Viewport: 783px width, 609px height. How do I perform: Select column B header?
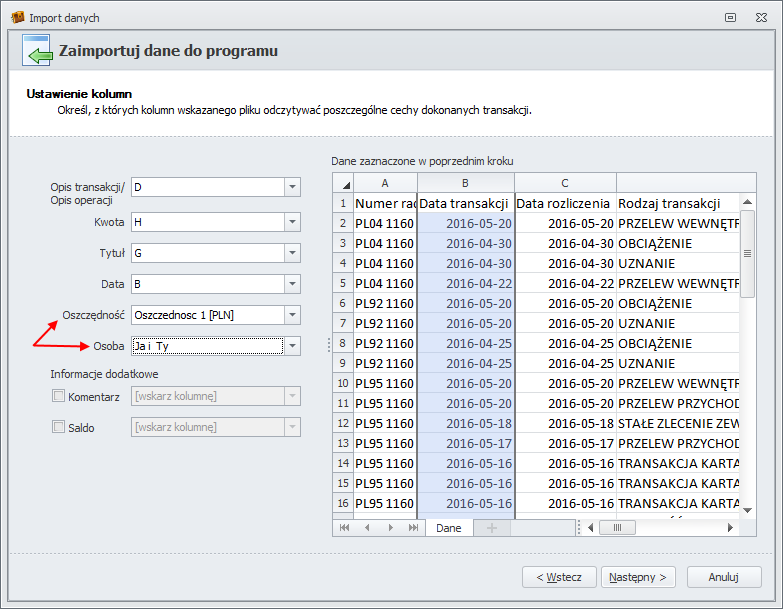pos(465,183)
